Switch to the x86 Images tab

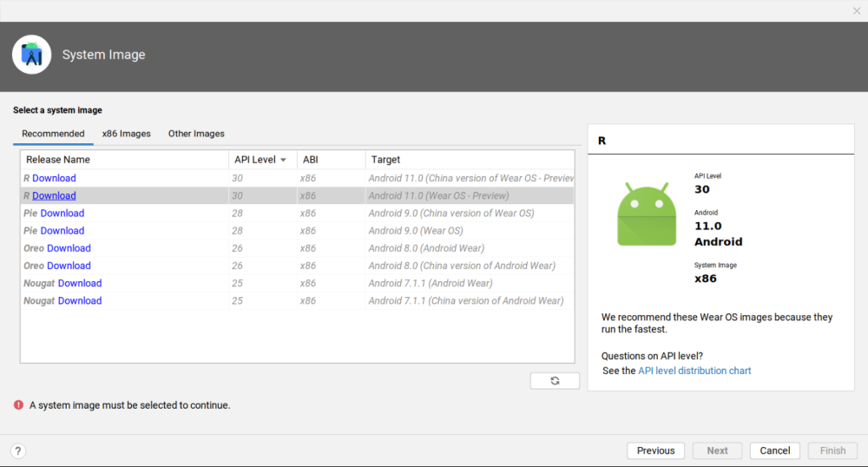tap(126, 134)
